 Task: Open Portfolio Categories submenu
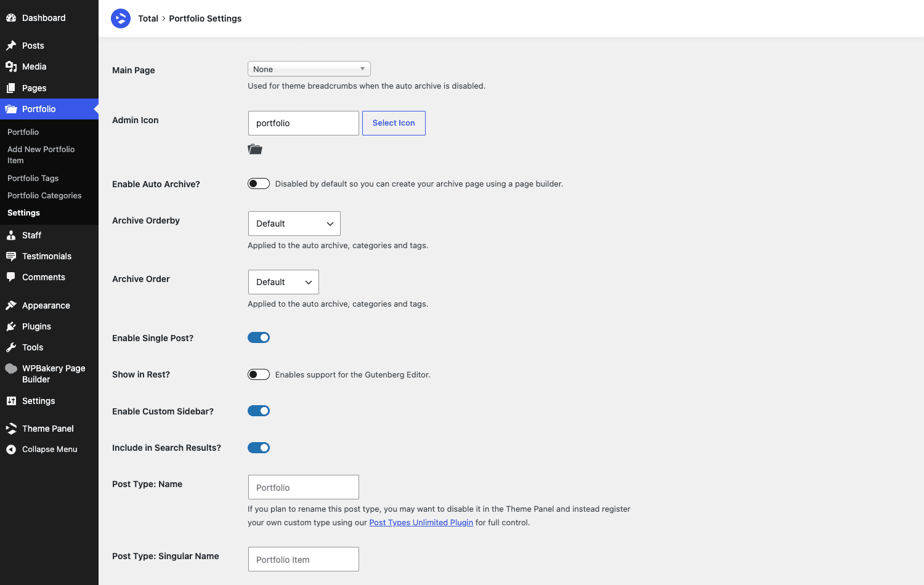point(44,195)
